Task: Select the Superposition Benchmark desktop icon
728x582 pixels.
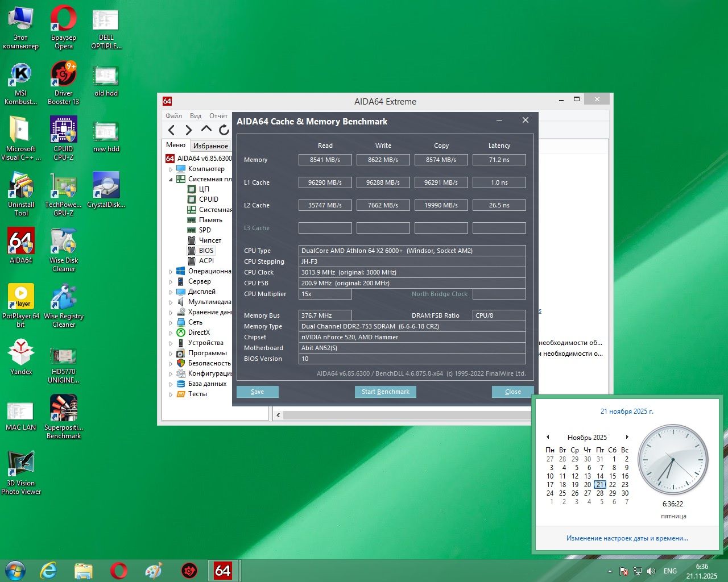Action: [64, 417]
